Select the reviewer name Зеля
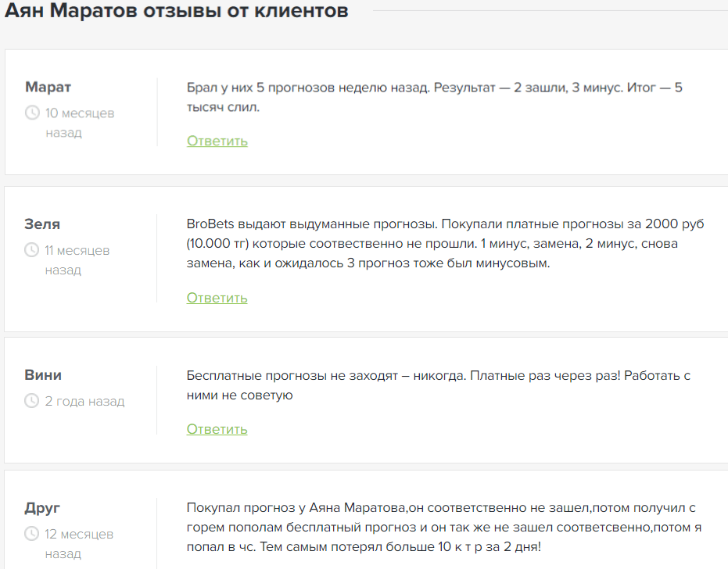The height and width of the screenshot is (569, 728). pyautogui.click(x=42, y=224)
